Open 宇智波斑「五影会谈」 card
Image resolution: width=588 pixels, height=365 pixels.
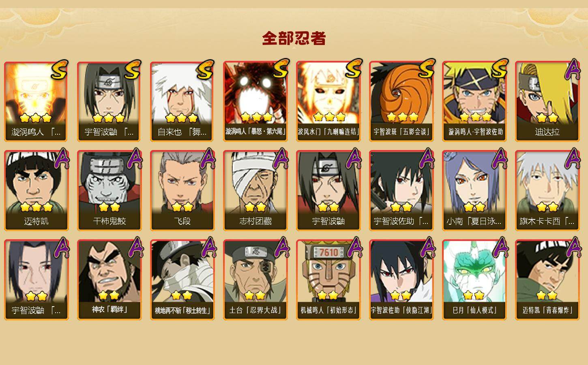pyautogui.click(x=401, y=101)
